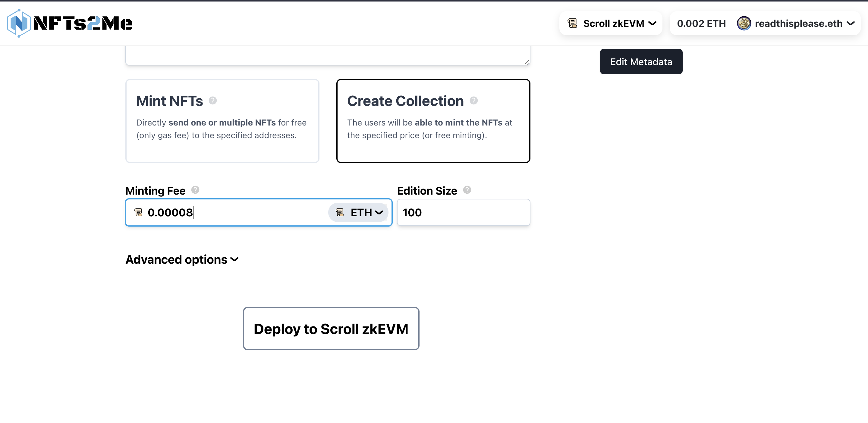Viewport: 868px width, 423px height.
Task: Show help for Mint NFTs
Action: click(x=212, y=100)
